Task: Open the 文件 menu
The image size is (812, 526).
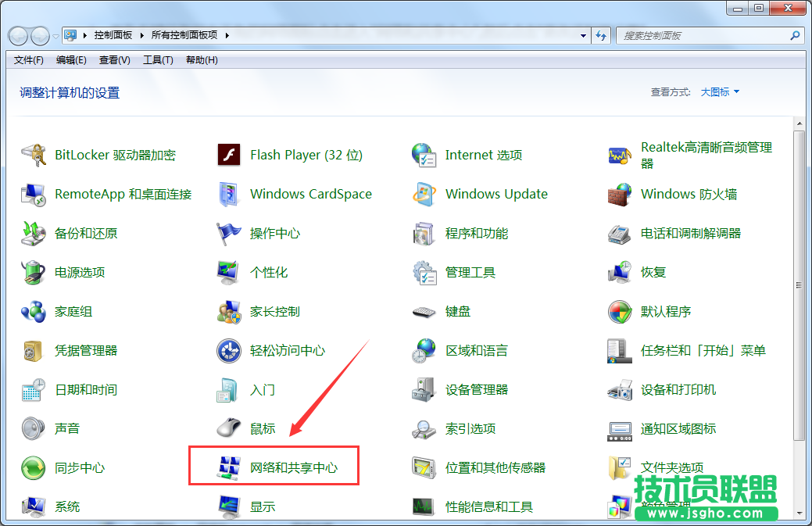Action: 27,60
